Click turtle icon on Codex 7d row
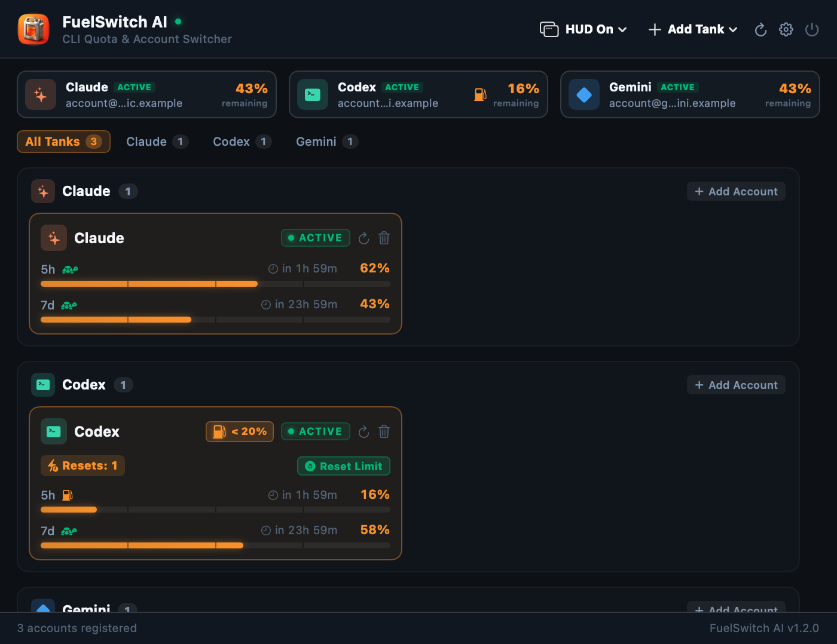837x644 pixels. click(69, 531)
